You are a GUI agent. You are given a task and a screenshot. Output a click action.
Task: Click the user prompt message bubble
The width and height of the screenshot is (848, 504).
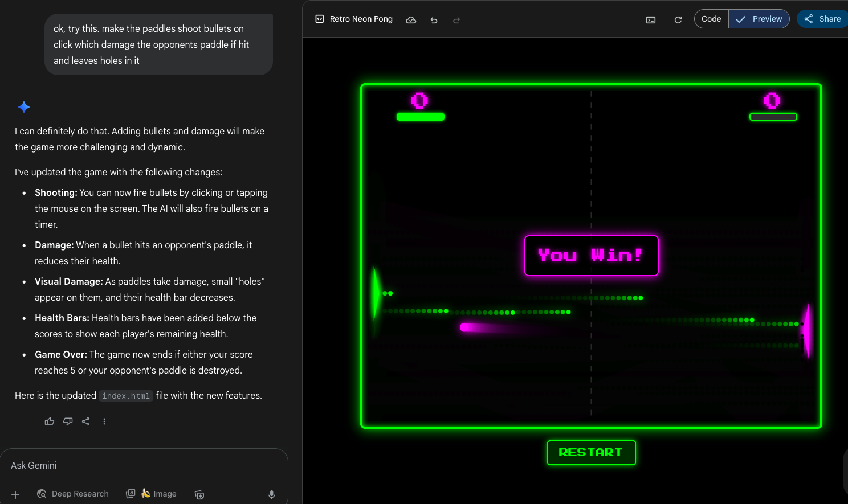(158, 44)
